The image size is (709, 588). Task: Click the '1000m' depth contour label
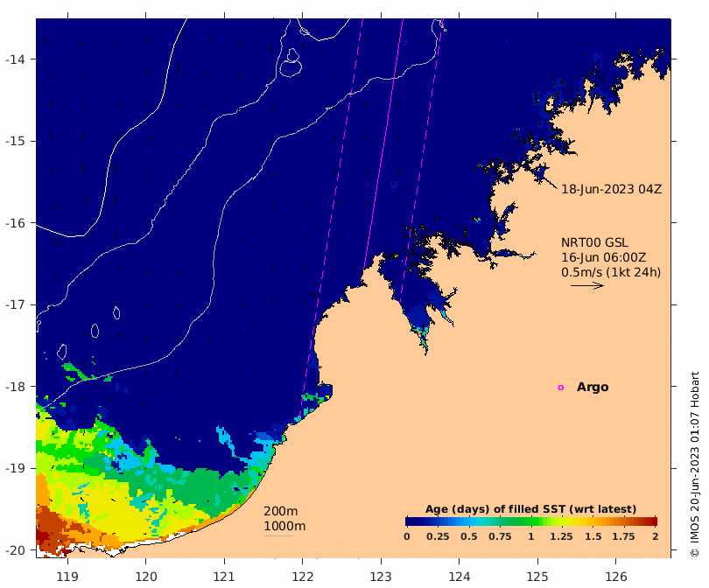284,526
